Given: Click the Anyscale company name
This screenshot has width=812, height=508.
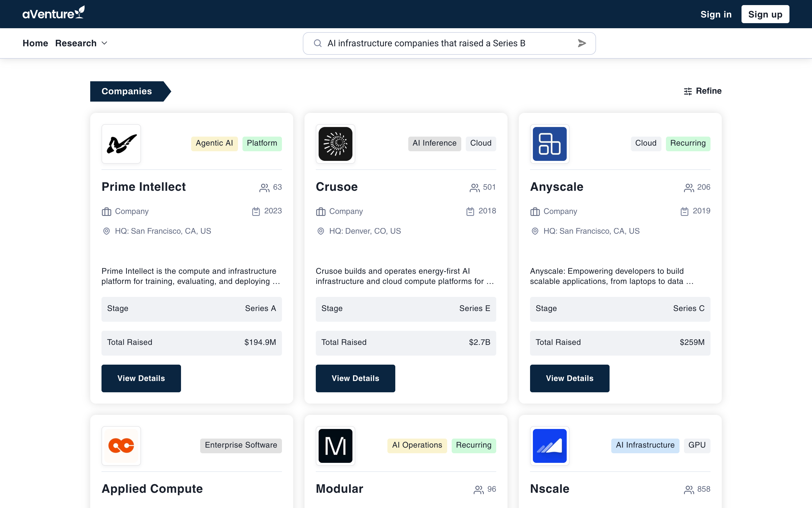Looking at the screenshot, I should point(557,187).
